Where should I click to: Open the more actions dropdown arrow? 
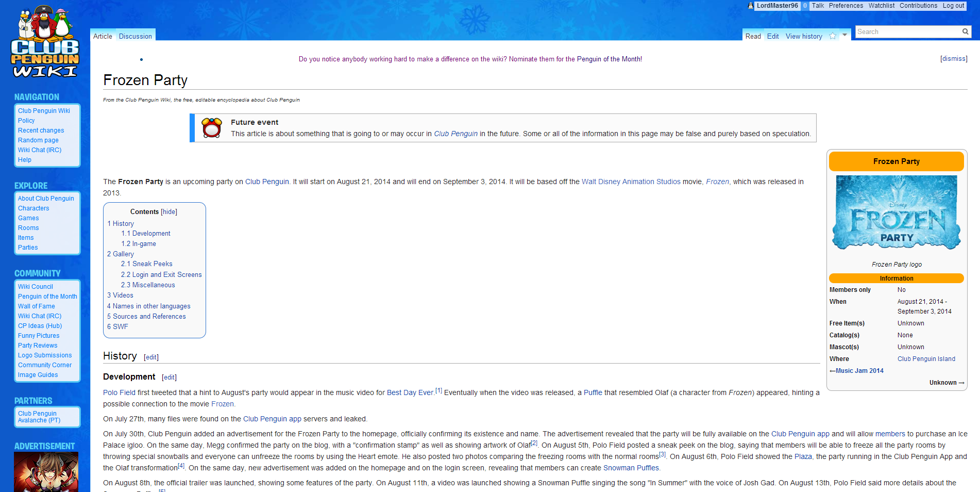coord(844,35)
